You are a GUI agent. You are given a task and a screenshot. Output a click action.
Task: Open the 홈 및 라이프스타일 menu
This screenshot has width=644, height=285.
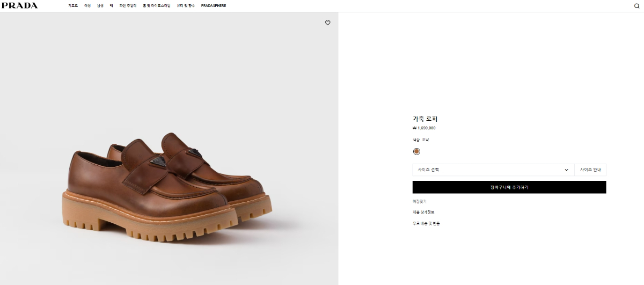coord(156,5)
